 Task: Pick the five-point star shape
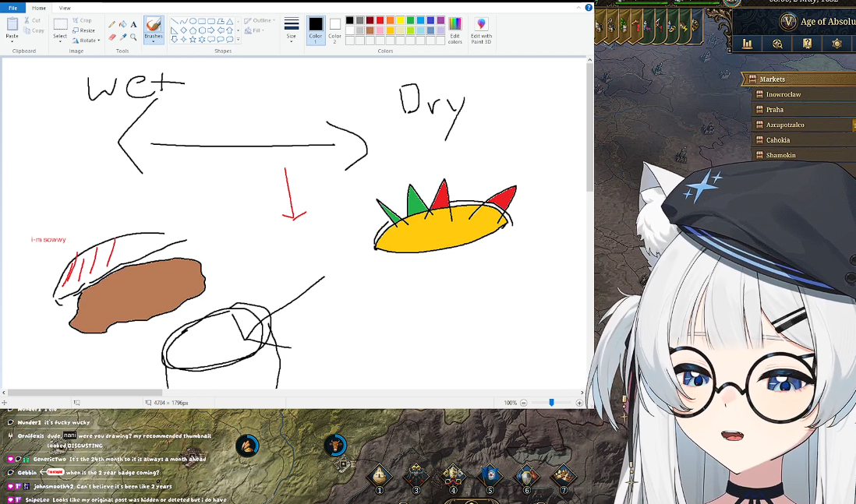193,39
